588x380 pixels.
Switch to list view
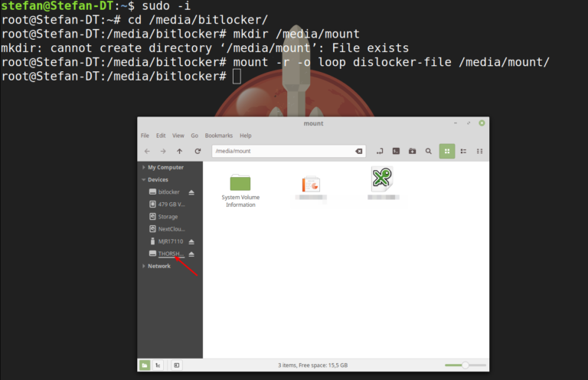click(x=463, y=152)
